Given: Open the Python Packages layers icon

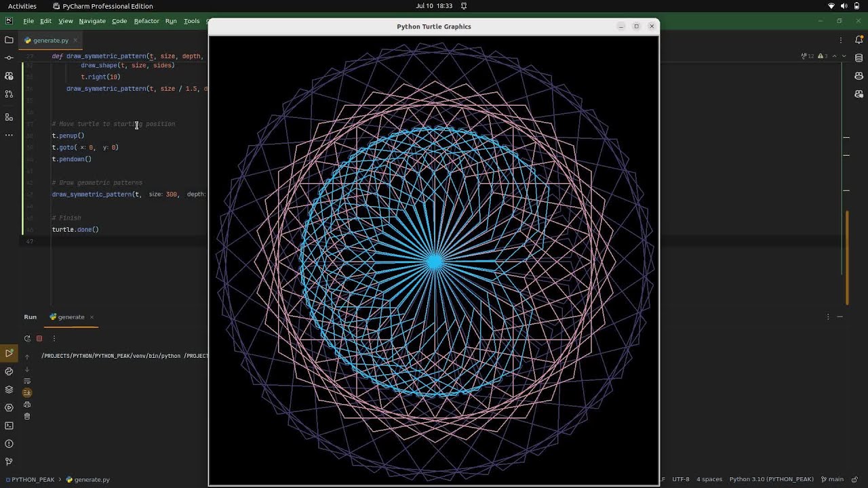Looking at the screenshot, I should tap(9, 390).
